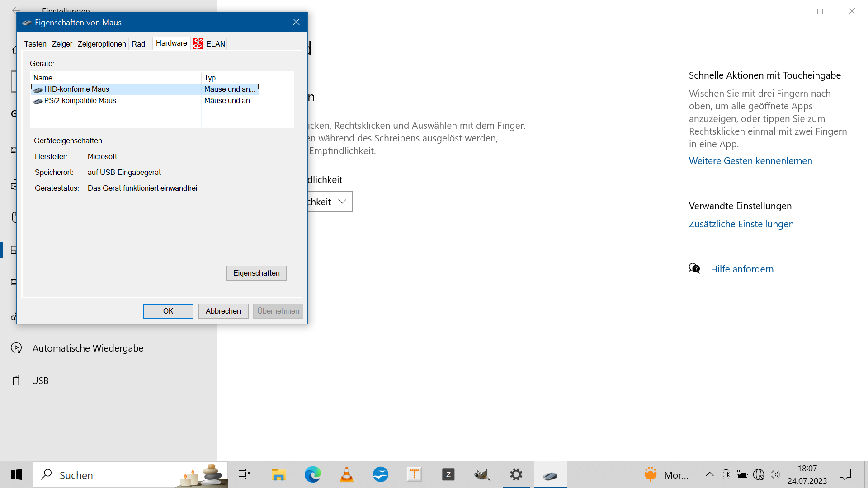Open Microsoft Edge from the taskbar
The width and height of the screenshot is (868, 488).
(312, 474)
